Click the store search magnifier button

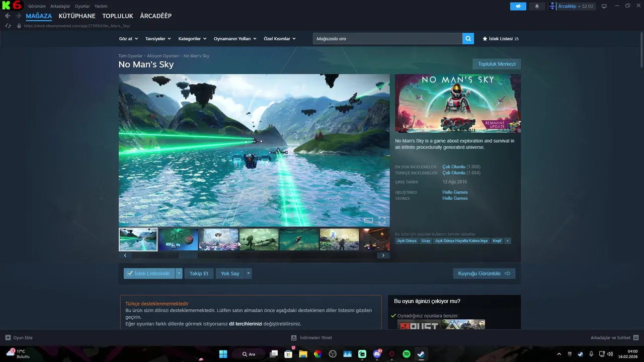(468, 39)
